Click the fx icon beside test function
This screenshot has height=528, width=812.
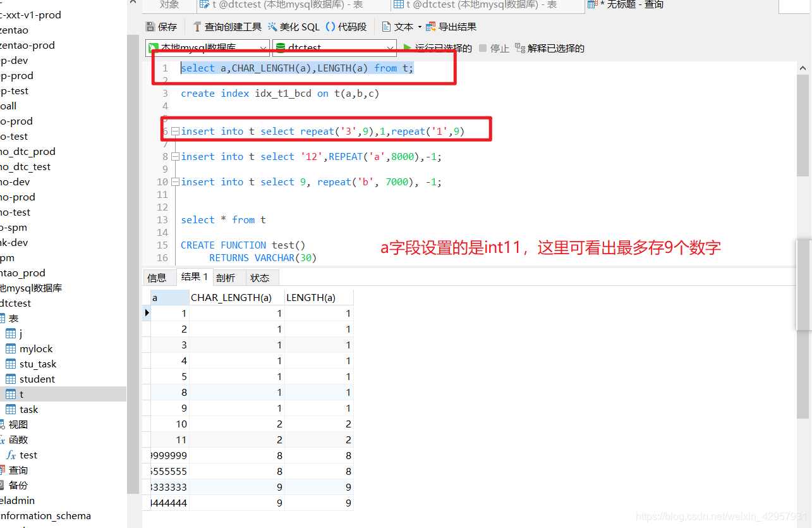pyautogui.click(x=11, y=455)
